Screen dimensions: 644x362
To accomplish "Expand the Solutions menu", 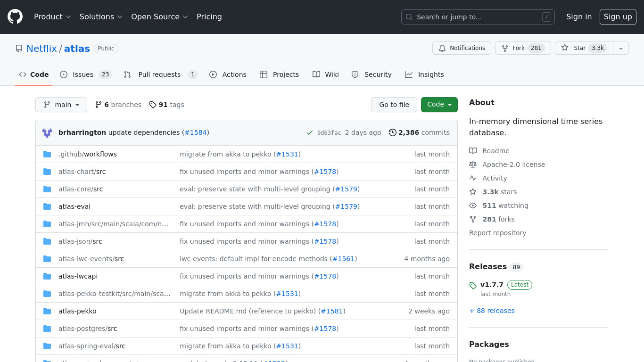I will [x=101, y=17].
